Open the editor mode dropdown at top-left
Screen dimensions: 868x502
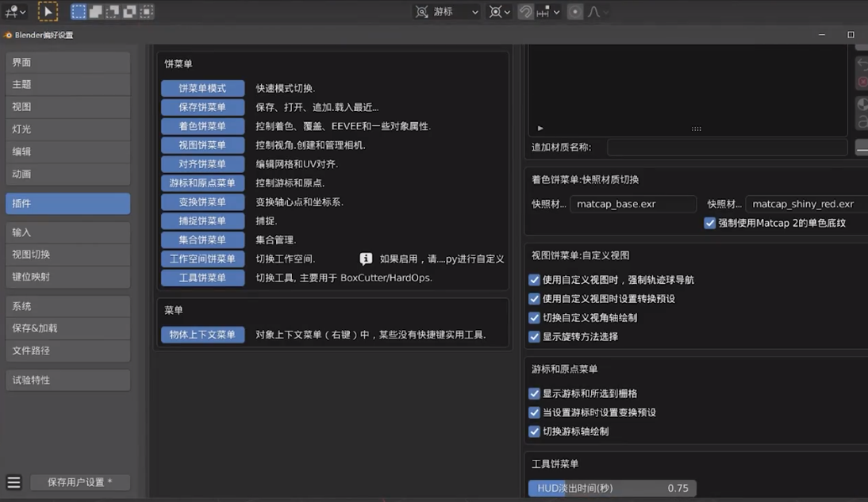[15, 12]
